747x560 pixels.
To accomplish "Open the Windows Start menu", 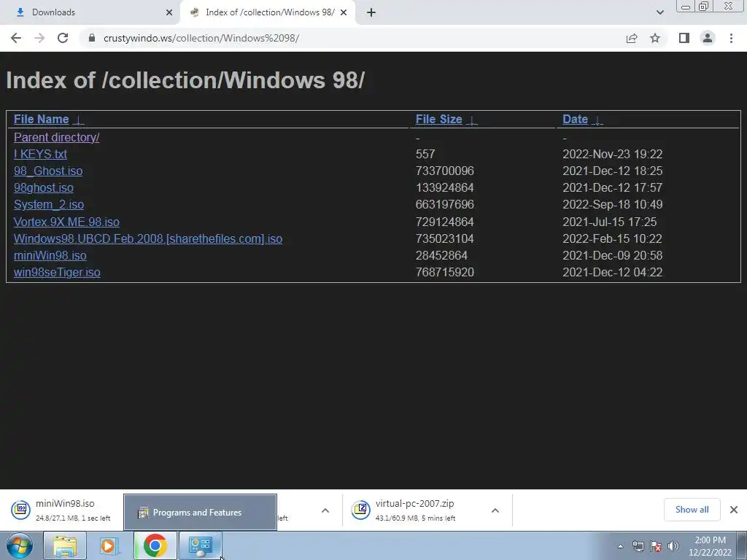I will point(20,545).
